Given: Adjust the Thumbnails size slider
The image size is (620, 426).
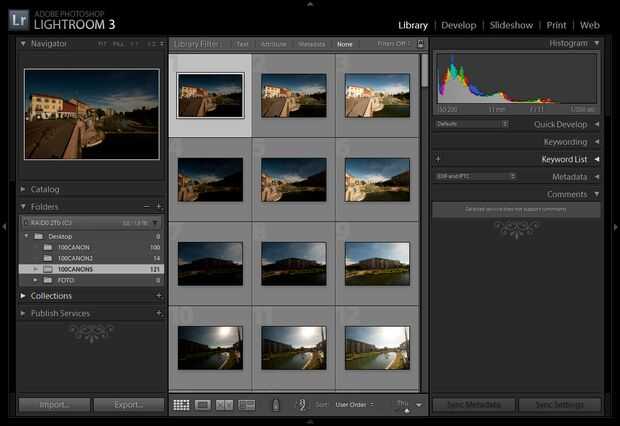Looking at the screenshot, I should [406, 411].
